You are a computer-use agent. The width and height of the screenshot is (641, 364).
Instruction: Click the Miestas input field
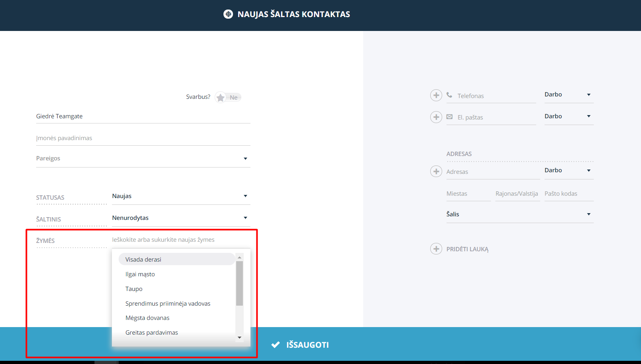(x=469, y=194)
